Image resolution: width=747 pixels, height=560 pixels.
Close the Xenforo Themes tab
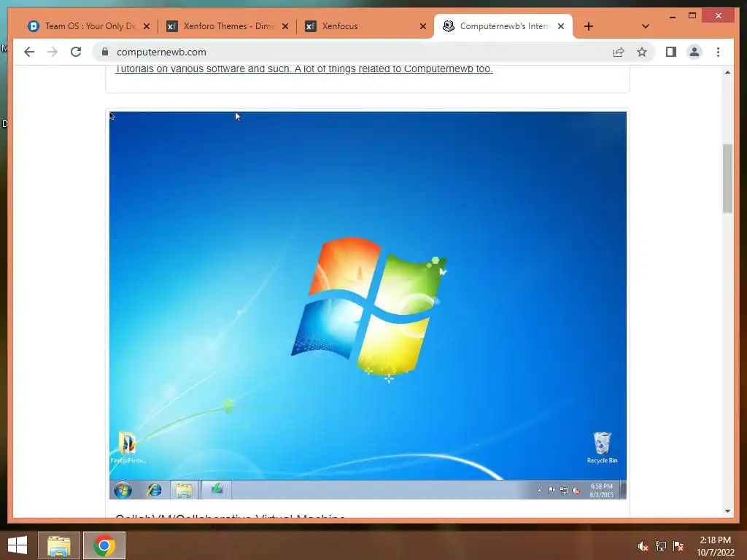pos(285,26)
